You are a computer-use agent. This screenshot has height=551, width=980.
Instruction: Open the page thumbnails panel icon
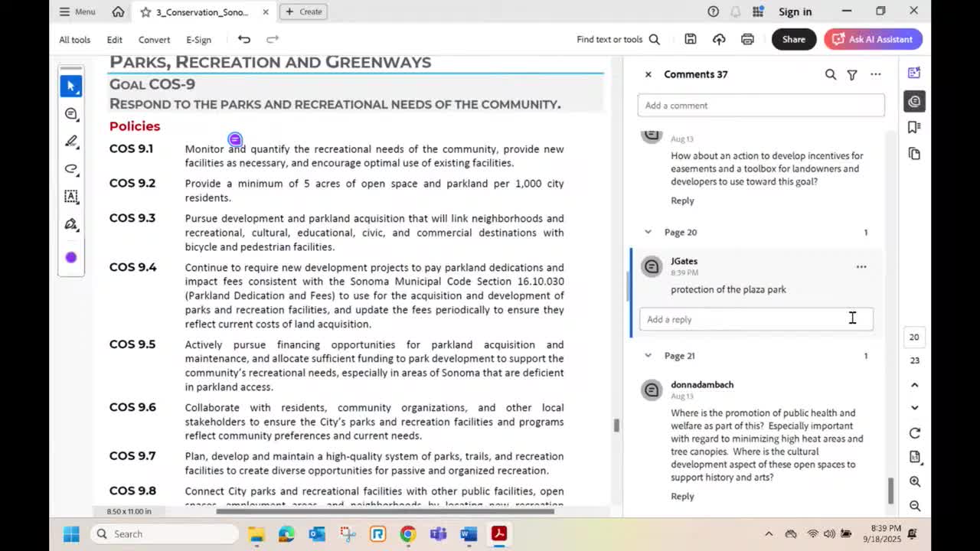[914, 154]
